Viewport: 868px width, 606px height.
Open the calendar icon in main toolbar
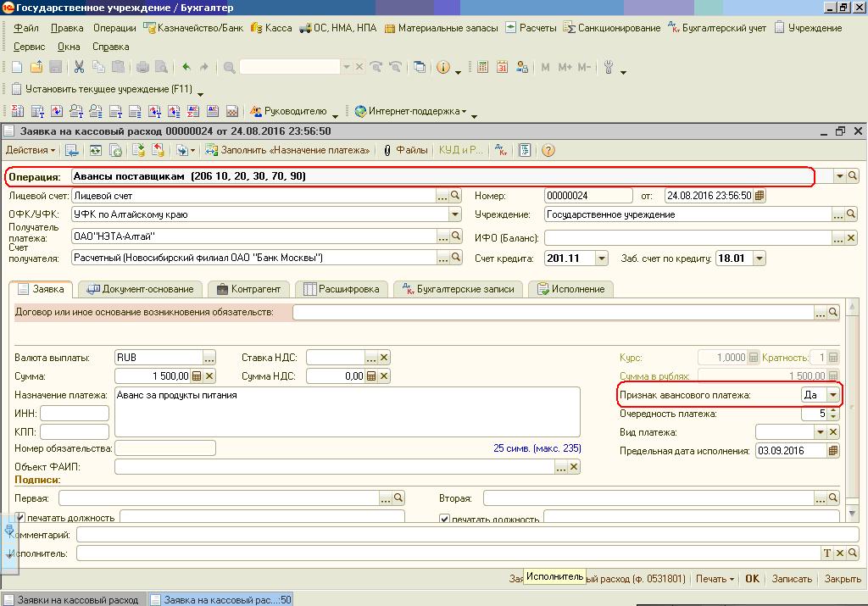[x=502, y=67]
